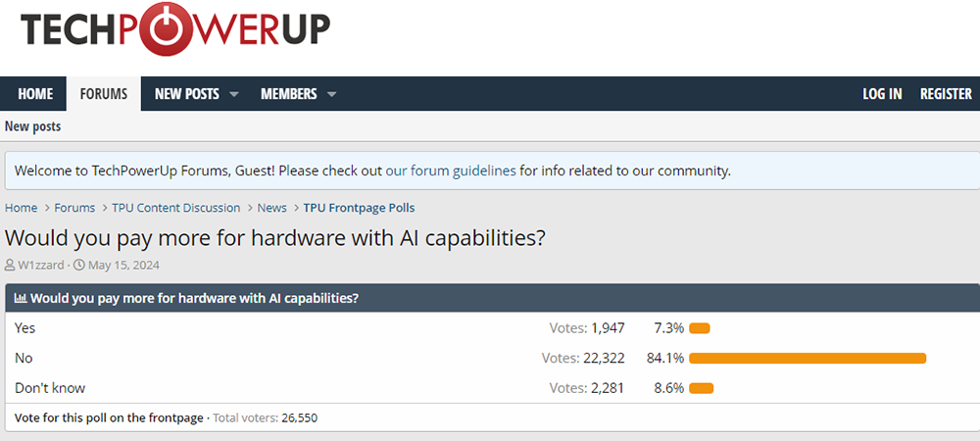Expand the Members dropdown arrow

coord(331,94)
